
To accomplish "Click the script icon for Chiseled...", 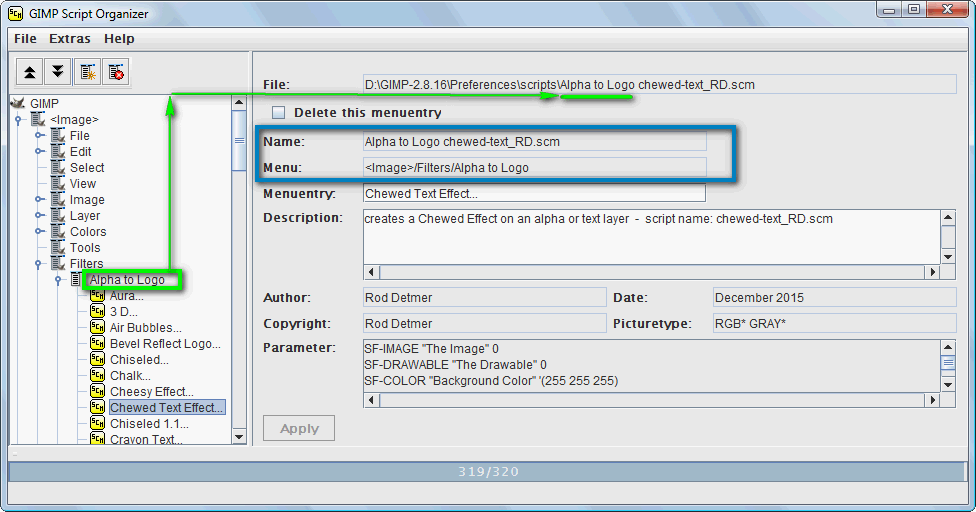I will pyautogui.click(x=97, y=359).
